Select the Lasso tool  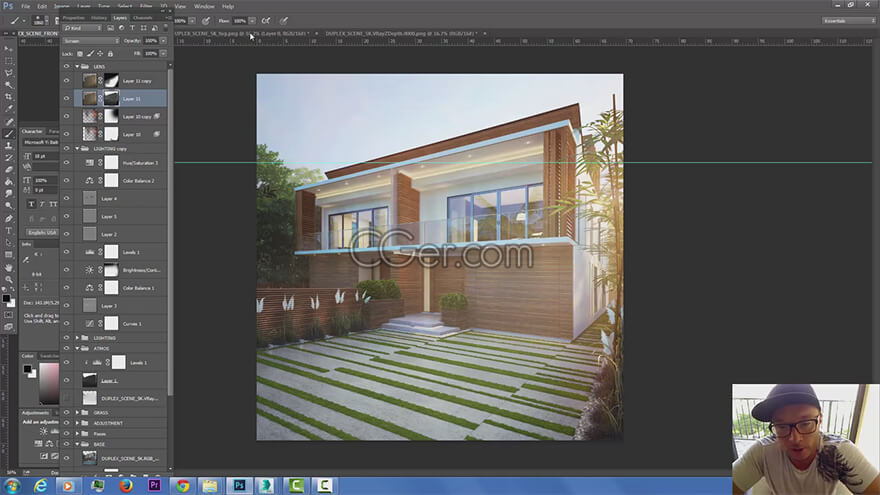(x=8, y=73)
